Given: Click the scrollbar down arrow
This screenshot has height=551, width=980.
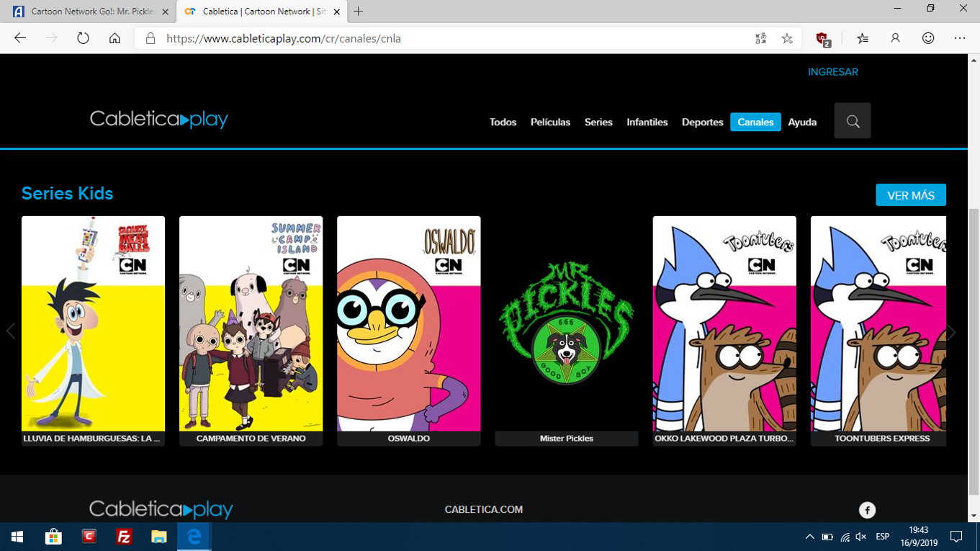Looking at the screenshot, I should [974, 516].
